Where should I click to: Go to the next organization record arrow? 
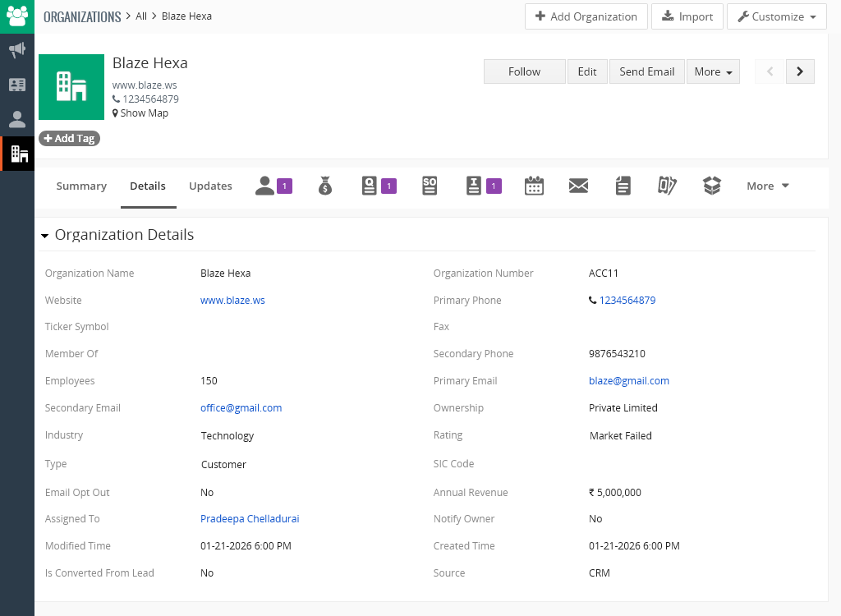click(x=800, y=71)
